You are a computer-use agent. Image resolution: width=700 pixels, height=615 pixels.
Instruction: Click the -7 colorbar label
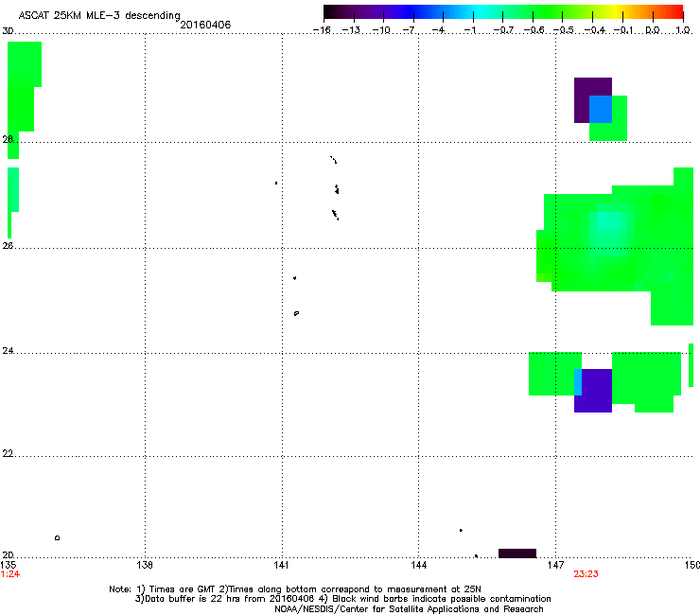(x=409, y=30)
